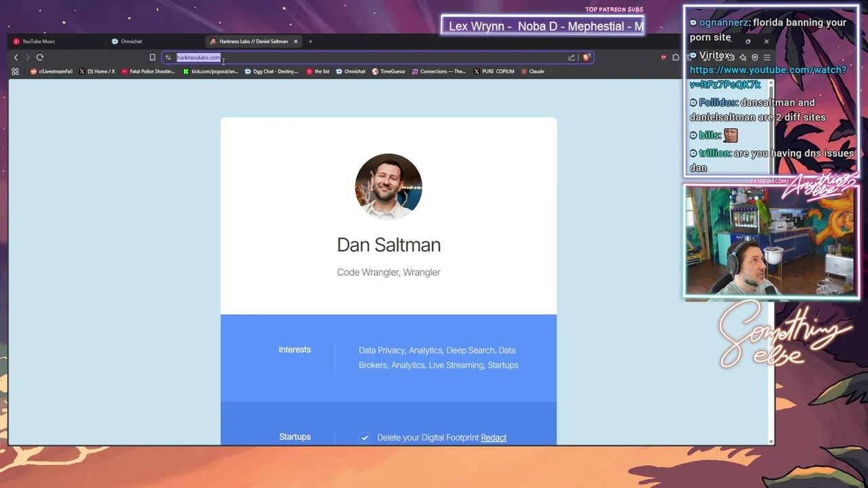Click the scrollbar up arrow
Screen dimensions: 868x488
(x=770, y=81)
